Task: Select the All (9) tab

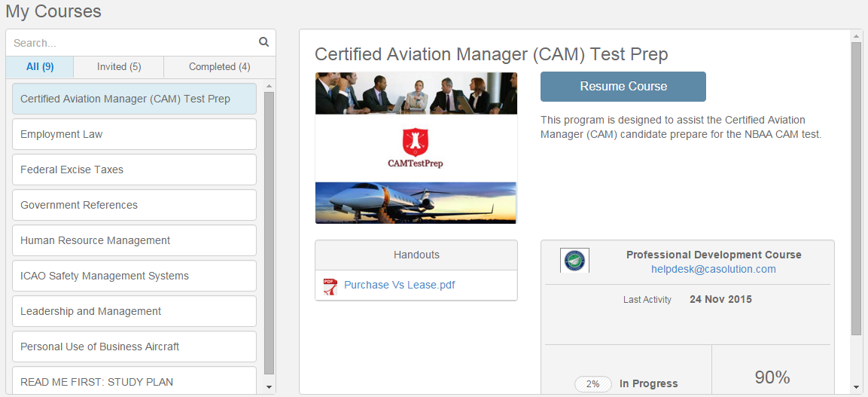Action: (40, 67)
